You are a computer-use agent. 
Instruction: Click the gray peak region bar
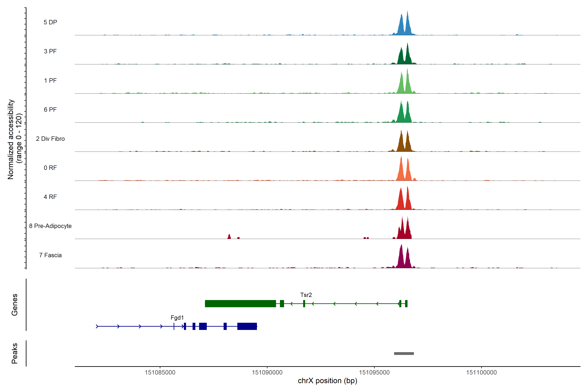[x=404, y=353]
